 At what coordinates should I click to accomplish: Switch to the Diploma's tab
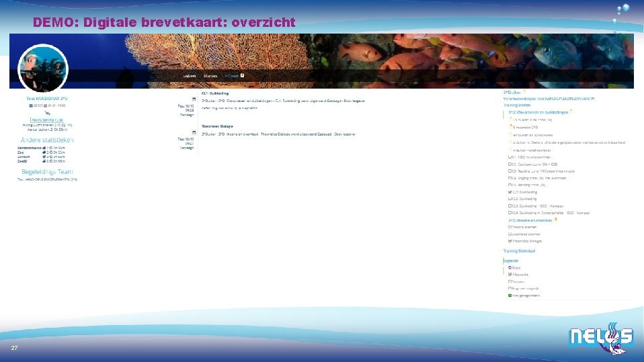point(210,76)
